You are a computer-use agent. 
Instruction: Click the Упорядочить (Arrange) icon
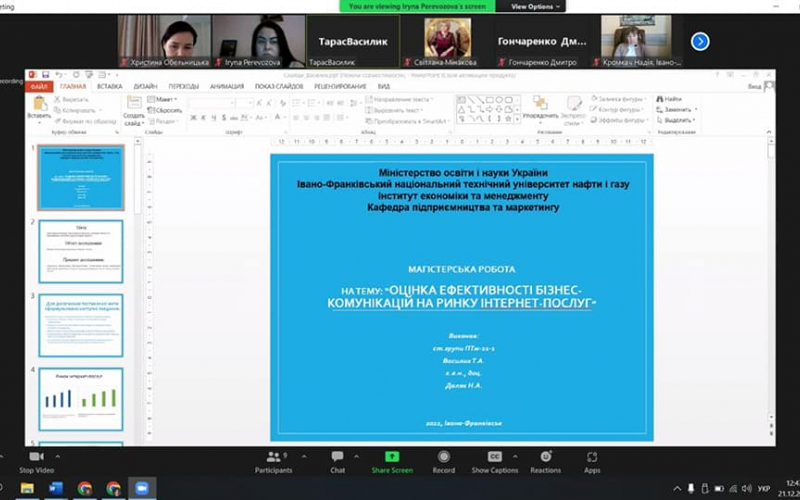[x=540, y=103]
